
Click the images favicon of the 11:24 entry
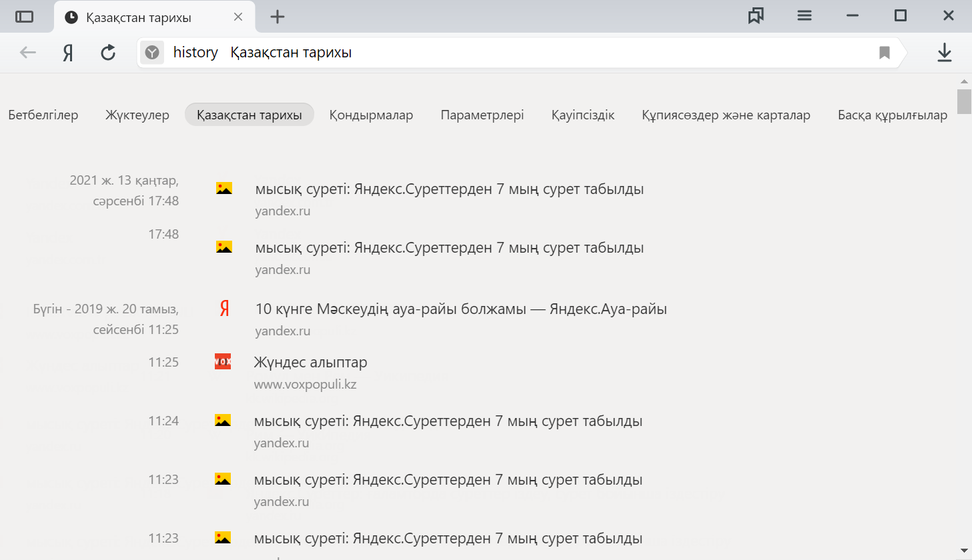pyautogui.click(x=223, y=421)
